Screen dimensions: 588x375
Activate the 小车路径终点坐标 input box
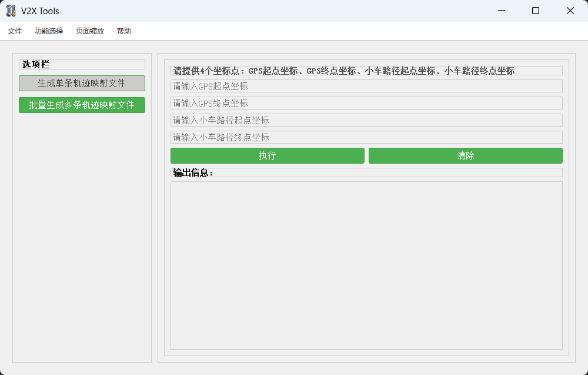[366, 138]
